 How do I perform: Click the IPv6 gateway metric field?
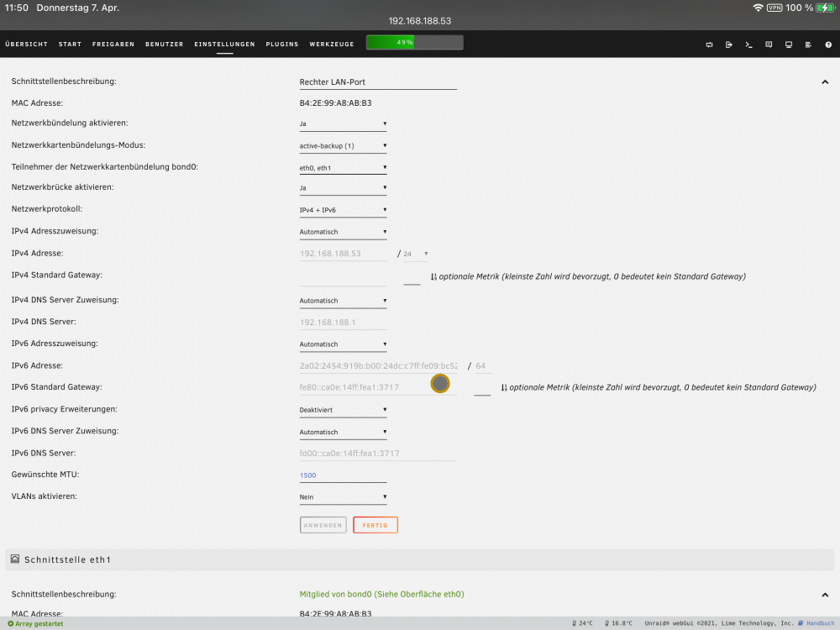pos(482,387)
